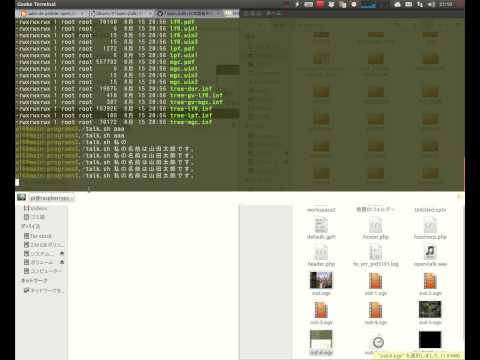
Task: Eject the システム volume in the sidebar
Action: pos(62,254)
